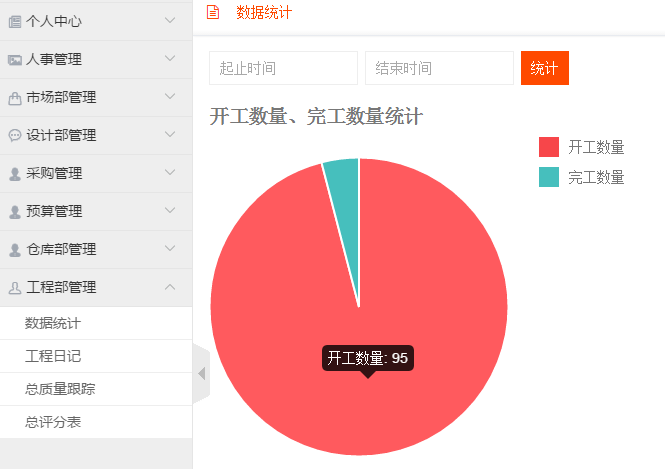Select 总质量跟踪 in the sidebar
665x469 pixels.
coord(60,389)
